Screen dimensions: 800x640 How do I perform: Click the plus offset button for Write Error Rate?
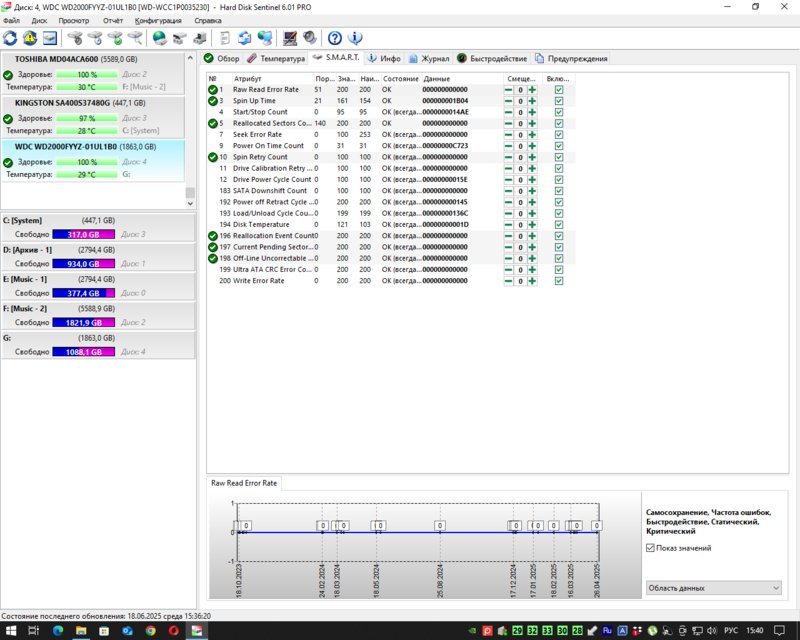point(532,281)
